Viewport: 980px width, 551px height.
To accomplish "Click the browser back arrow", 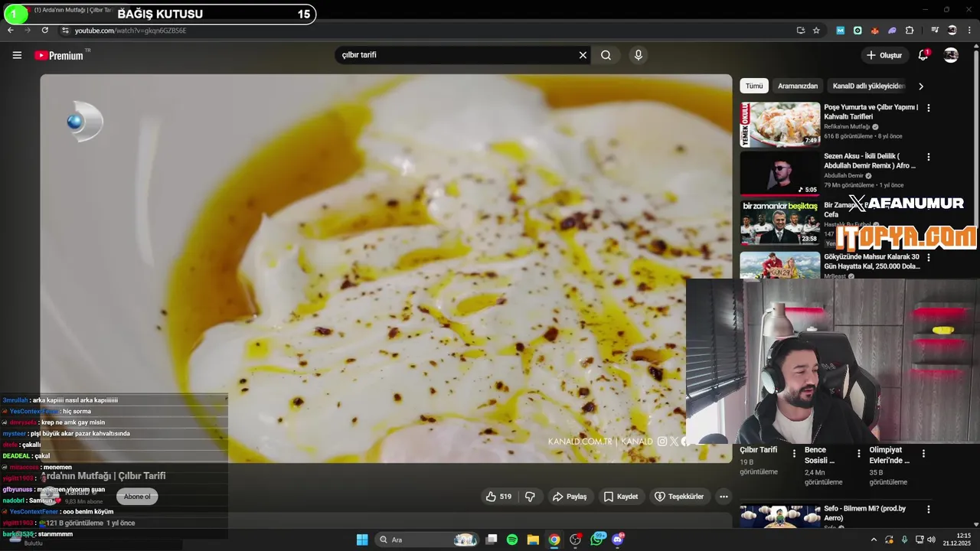I will tap(11, 31).
